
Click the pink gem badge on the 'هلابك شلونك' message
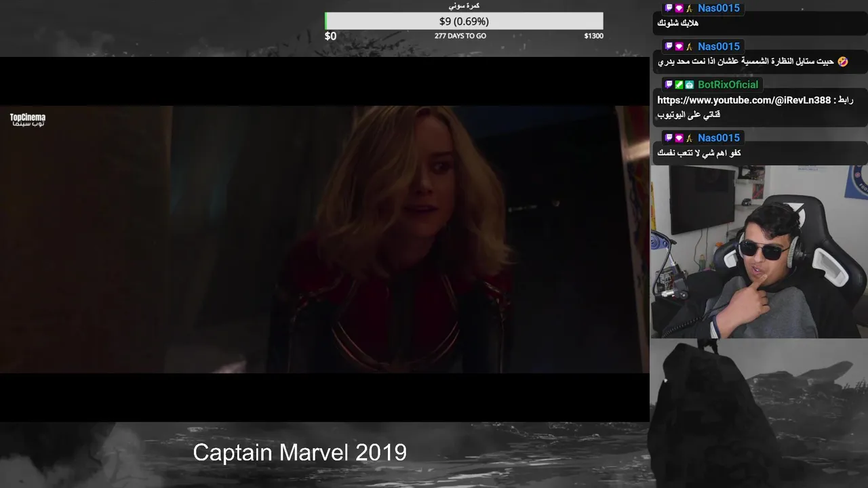(x=679, y=8)
